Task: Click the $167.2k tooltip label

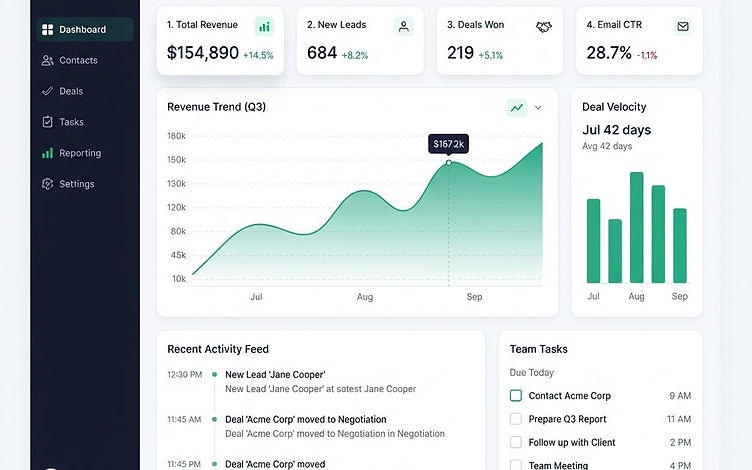Action: (448, 144)
